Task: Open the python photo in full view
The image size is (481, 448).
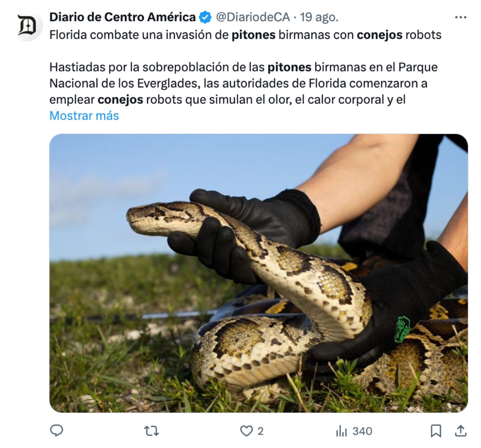Action: coord(259,273)
